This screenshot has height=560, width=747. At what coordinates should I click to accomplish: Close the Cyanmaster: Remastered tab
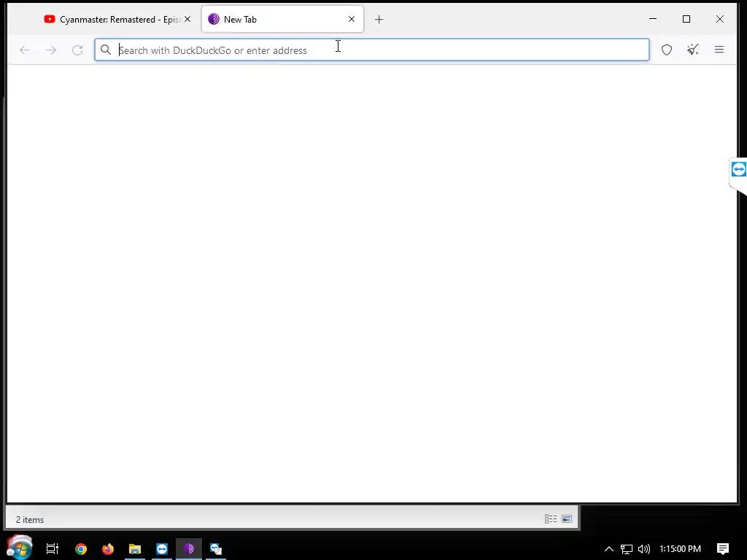click(187, 20)
